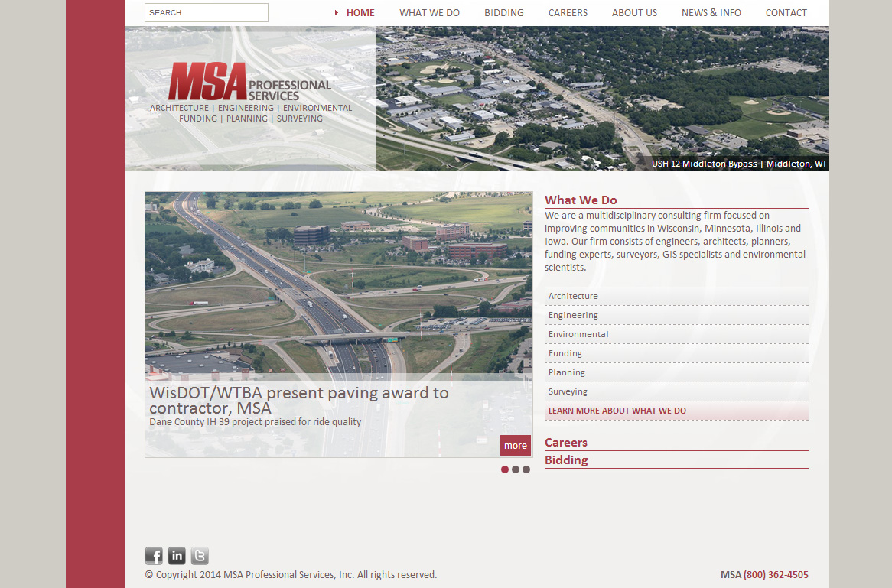
Task: Navigate to the BIDDING page
Action: pyautogui.click(x=503, y=12)
